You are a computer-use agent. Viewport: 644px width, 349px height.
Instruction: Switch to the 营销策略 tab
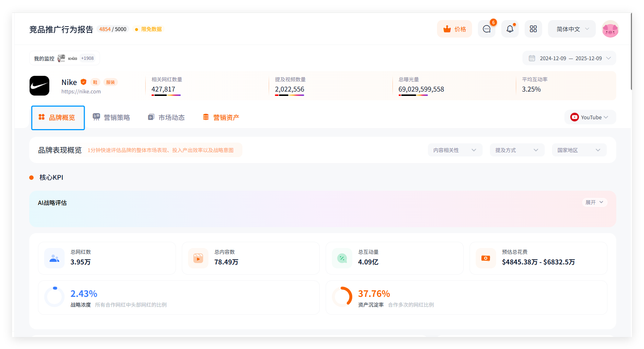pos(111,117)
